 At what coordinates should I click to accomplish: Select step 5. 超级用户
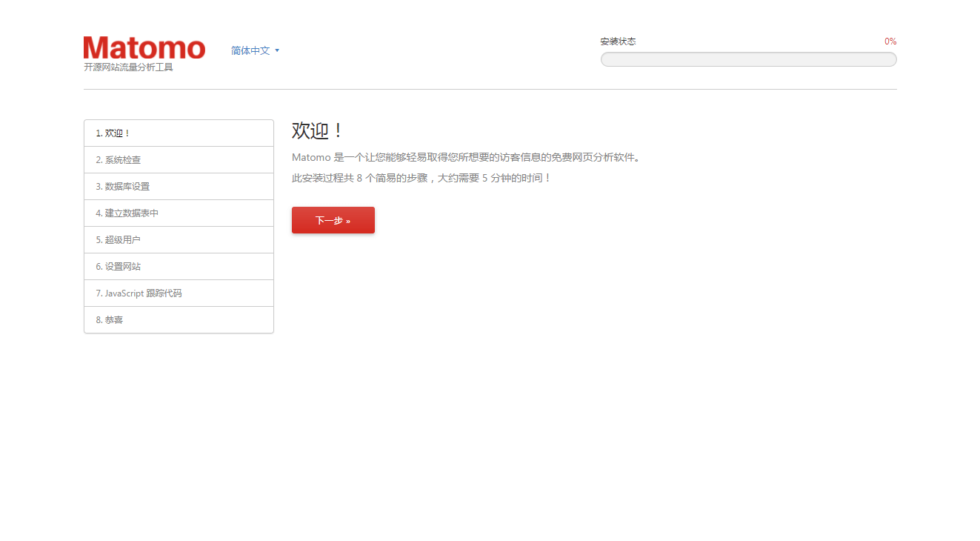pos(179,240)
